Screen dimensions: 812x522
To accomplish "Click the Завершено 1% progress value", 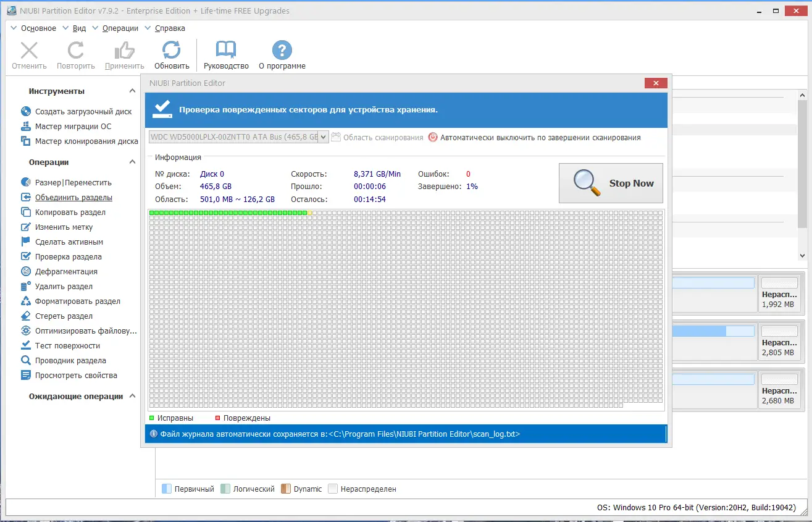I will [x=472, y=187].
